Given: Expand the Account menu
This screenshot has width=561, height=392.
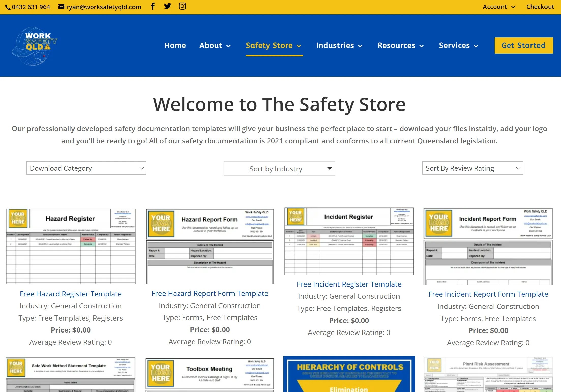Looking at the screenshot, I should tap(498, 7).
